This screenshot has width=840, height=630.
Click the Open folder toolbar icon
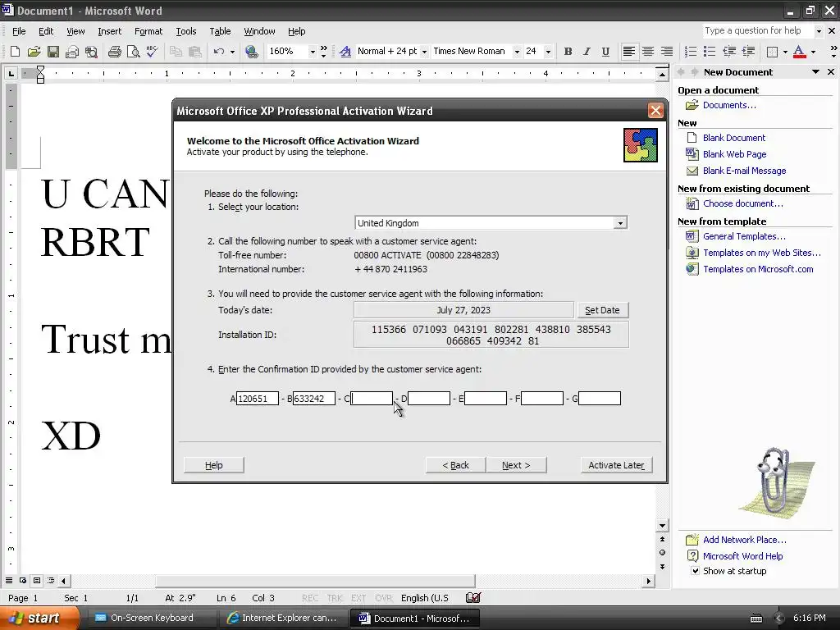tap(34, 52)
